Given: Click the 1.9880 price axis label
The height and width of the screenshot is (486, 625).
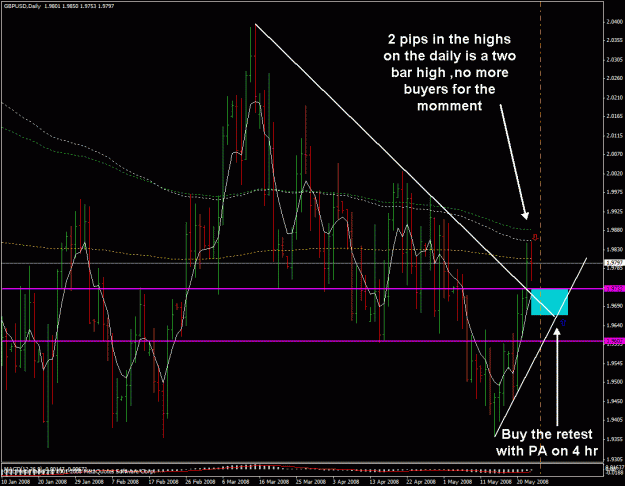Looking at the screenshot, I should [x=614, y=230].
